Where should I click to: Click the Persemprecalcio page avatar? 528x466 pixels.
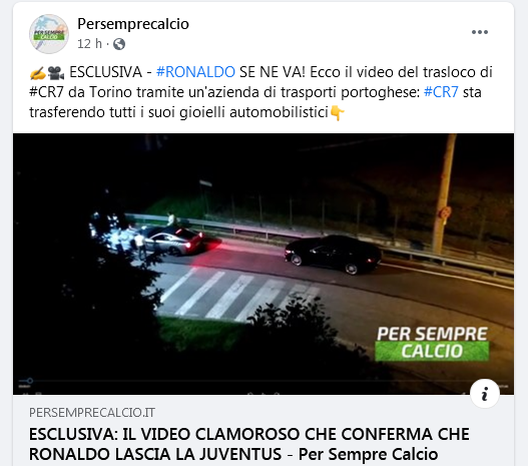pos(49,34)
